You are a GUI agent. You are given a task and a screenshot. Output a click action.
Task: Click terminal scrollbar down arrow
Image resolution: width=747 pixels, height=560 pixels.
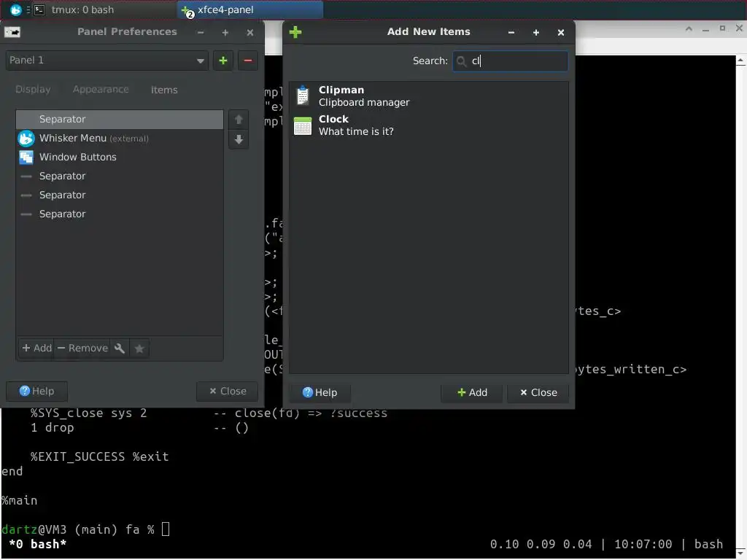(x=741, y=554)
